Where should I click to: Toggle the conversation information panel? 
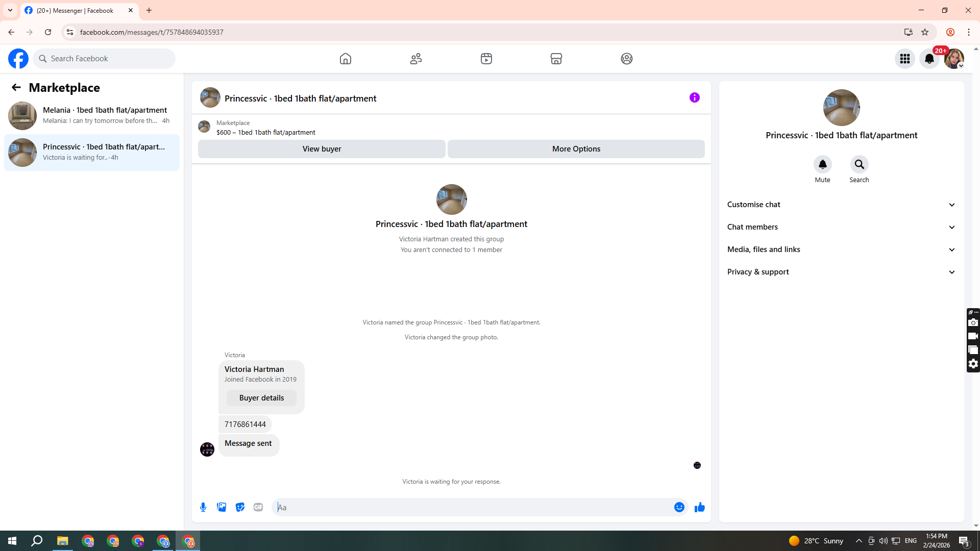pos(694,97)
